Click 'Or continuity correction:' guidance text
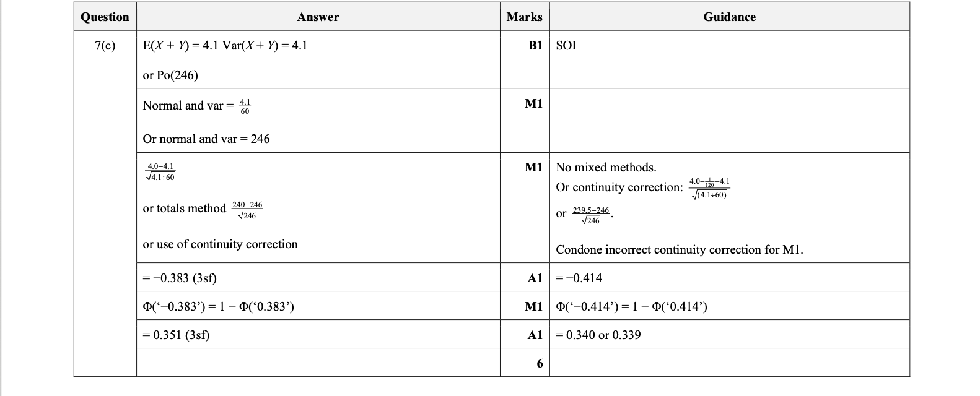 coord(619,187)
